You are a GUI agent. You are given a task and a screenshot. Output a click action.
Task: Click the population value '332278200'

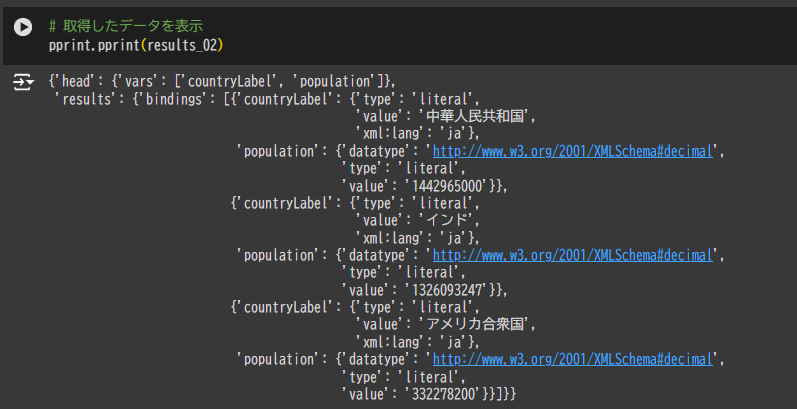[443, 394]
